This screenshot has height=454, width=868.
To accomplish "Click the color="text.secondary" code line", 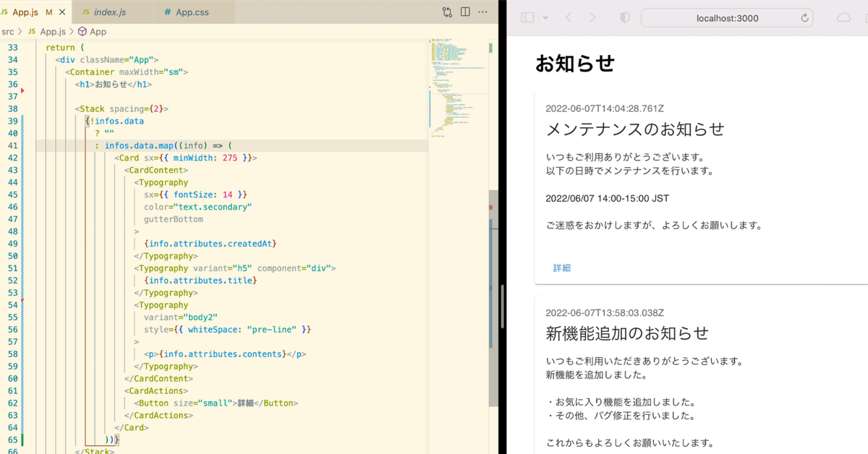I will click(197, 207).
